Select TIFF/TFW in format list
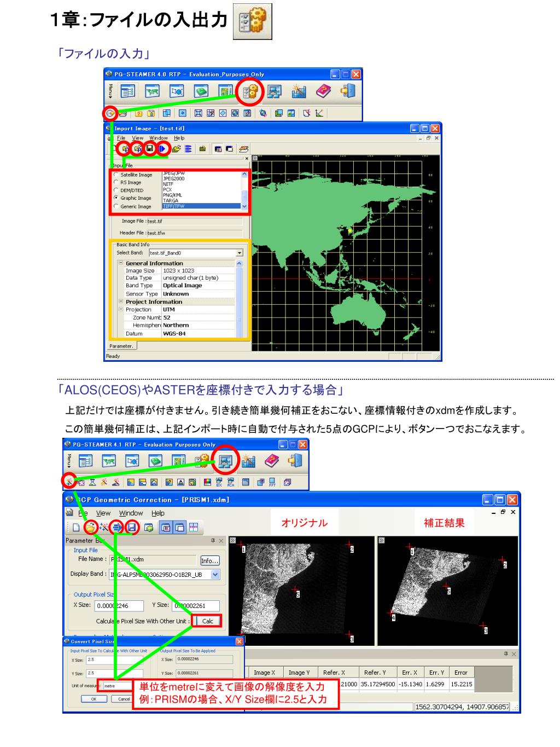The image size is (560, 747). (201, 206)
